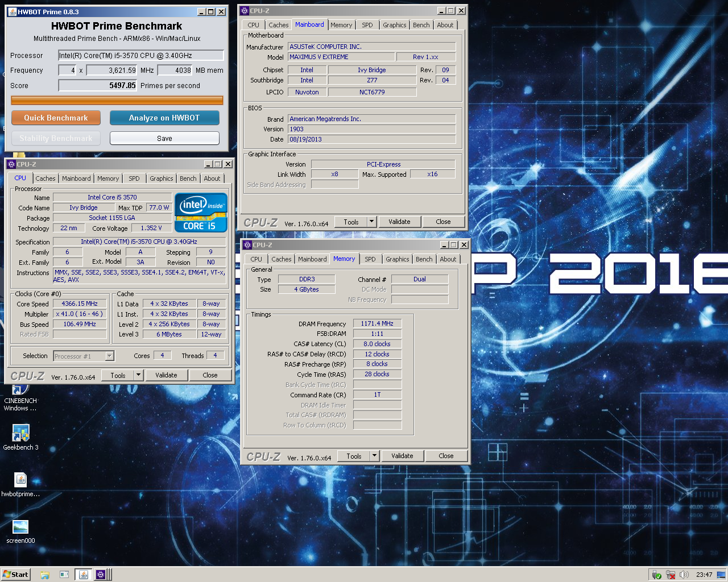Open the volume speaker tray icon

coord(684,575)
